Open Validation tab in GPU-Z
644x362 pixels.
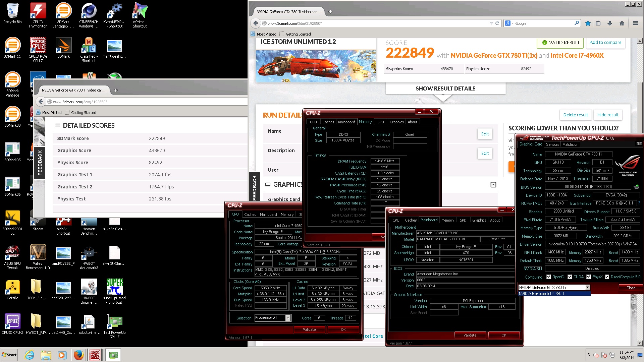tap(571, 144)
